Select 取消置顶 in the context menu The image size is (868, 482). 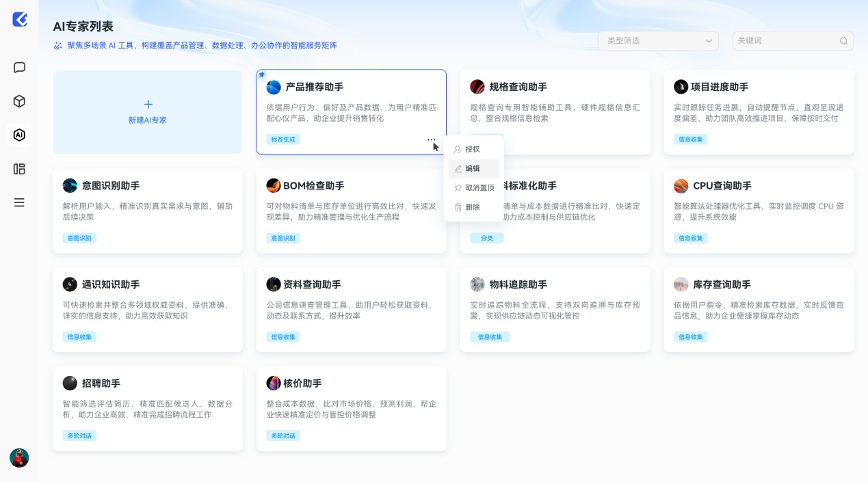(x=475, y=188)
